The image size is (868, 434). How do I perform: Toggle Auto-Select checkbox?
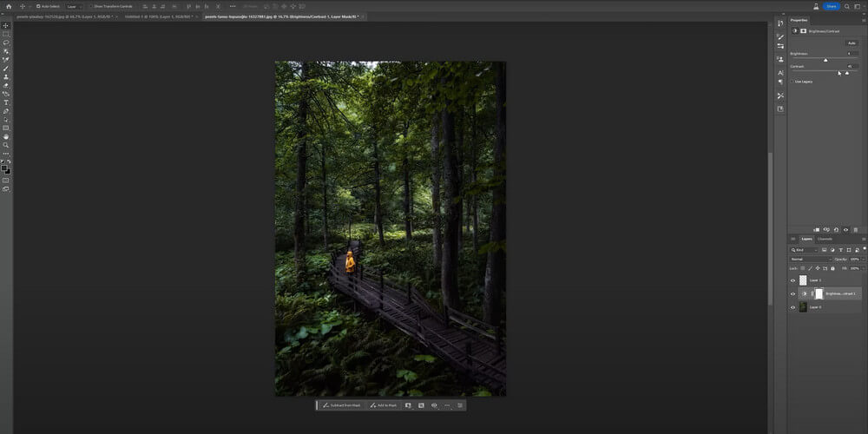point(38,6)
